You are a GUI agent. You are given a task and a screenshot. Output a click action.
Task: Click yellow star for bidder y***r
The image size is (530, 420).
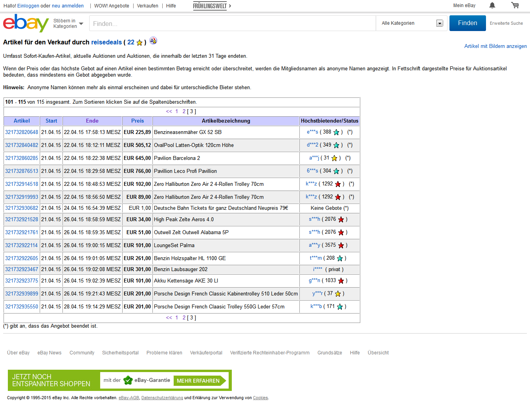[338, 293]
